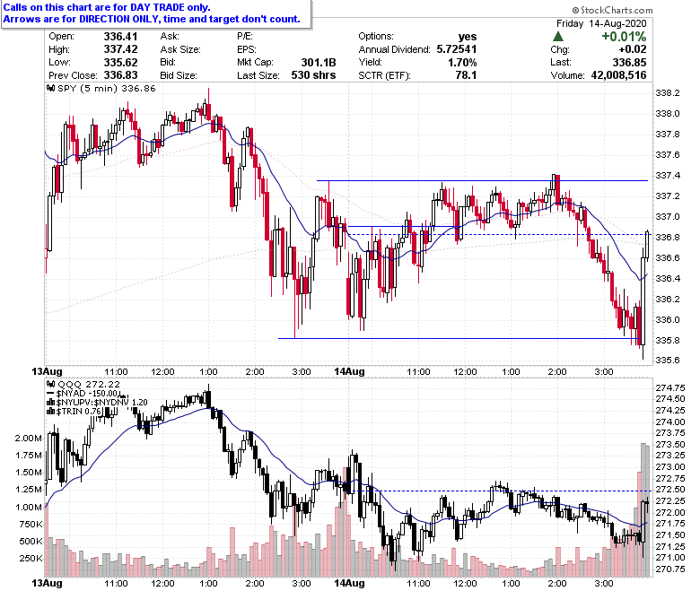700x591 pixels.
Task: Click the line icon beside $NYAD legend
Action: coord(51,394)
